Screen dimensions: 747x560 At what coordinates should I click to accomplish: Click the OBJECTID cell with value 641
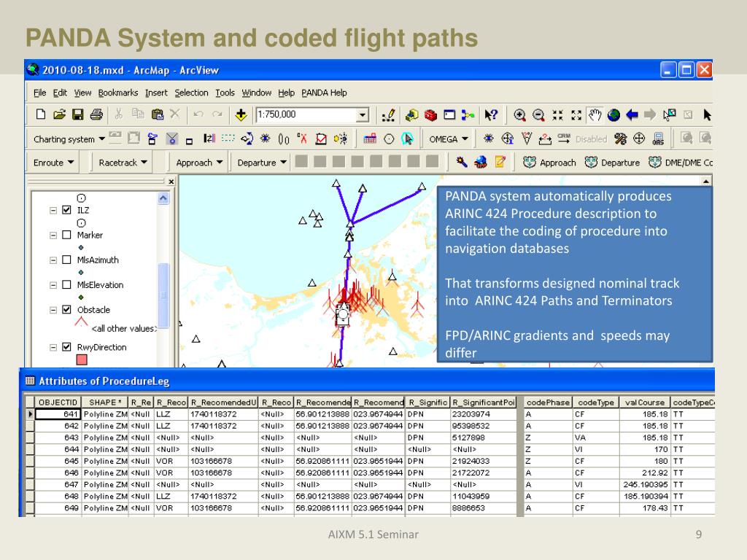[x=58, y=414]
